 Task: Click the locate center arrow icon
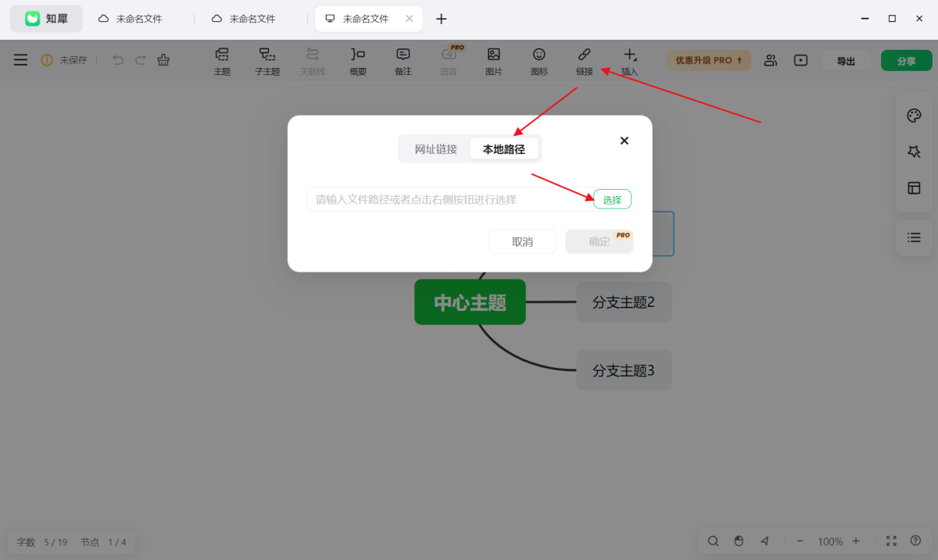point(764,540)
